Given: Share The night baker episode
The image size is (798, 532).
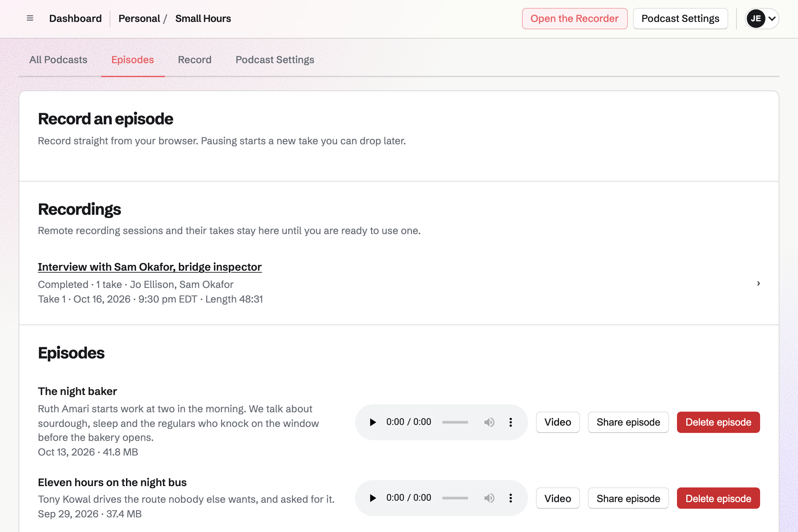Looking at the screenshot, I should 628,422.
